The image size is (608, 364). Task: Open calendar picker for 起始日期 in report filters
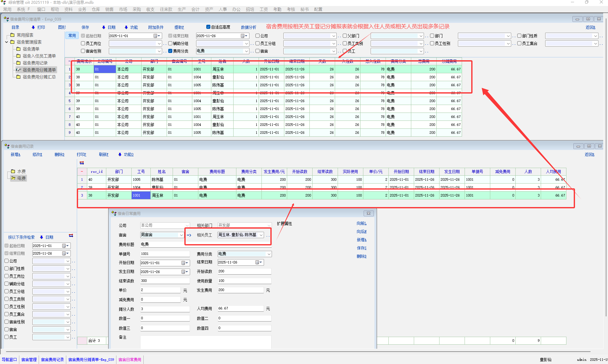pos(155,36)
